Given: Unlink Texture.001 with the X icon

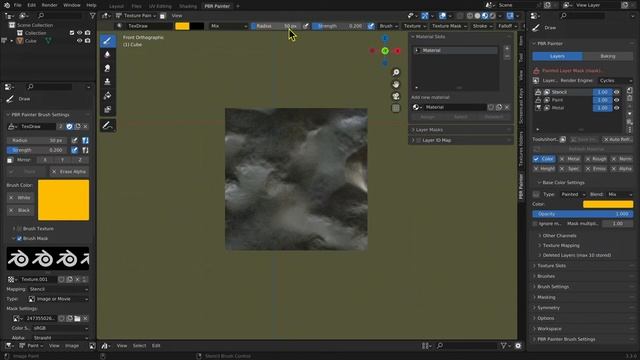Looking at the screenshot, I should [77, 280].
